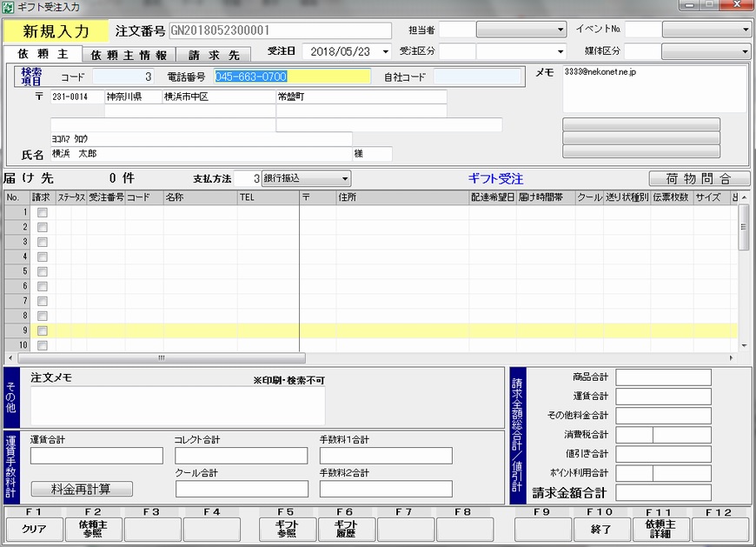Click the grid's vertical scrollbar thumb
Image resolution: width=756 pixels, height=547 pixels.
pos(744,227)
